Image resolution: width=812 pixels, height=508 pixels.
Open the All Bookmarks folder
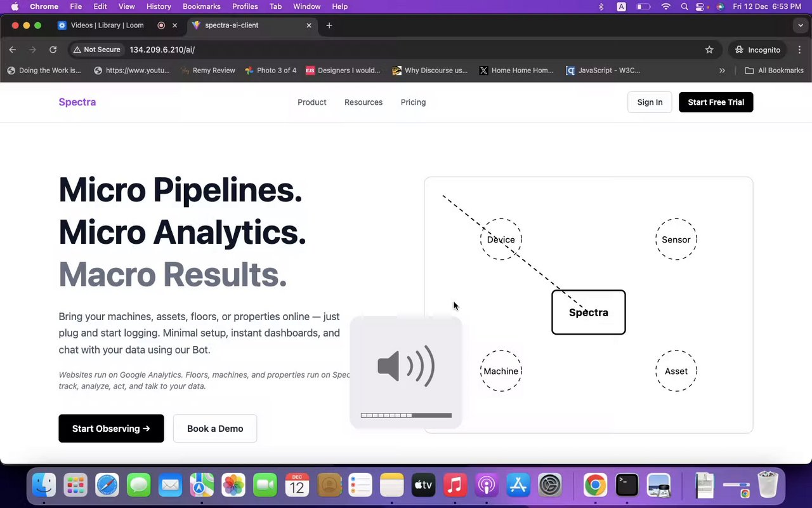[774, 70]
